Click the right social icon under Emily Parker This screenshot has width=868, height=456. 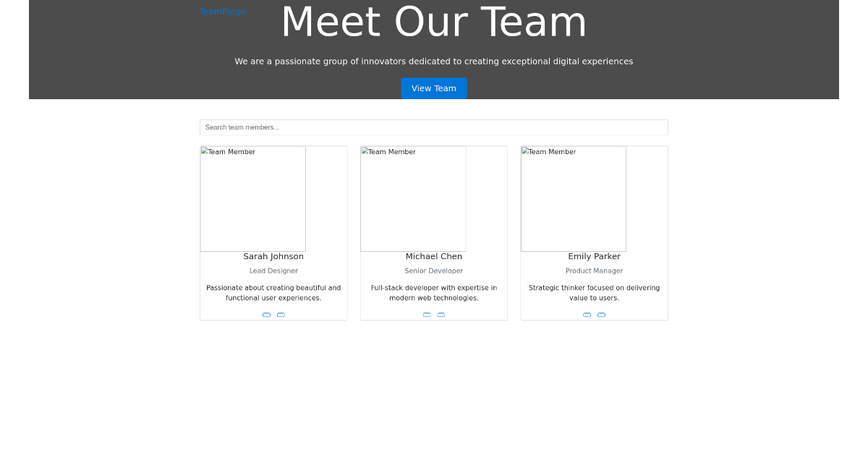pos(601,315)
